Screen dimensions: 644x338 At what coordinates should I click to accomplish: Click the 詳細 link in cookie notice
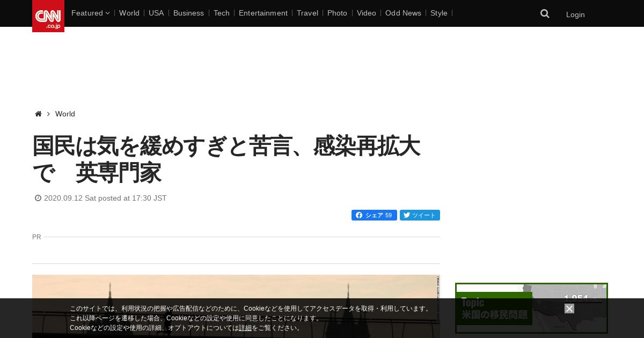pyautogui.click(x=245, y=328)
